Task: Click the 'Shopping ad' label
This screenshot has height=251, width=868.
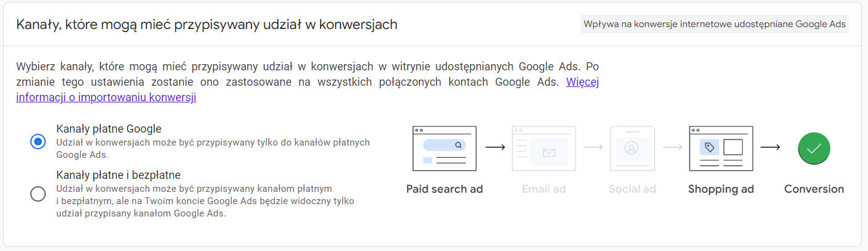Action: (721, 189)
